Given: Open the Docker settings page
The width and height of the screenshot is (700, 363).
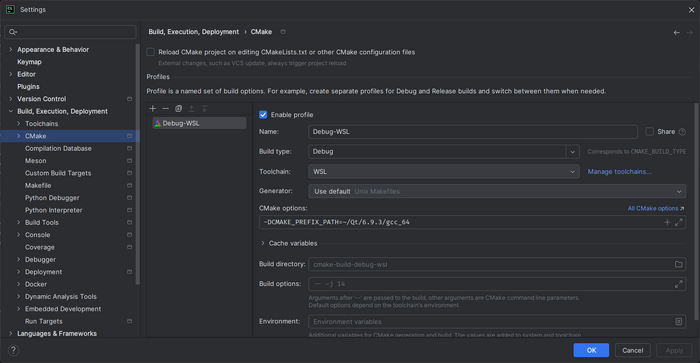Looking at the screenshot, I should click(36, 284).
